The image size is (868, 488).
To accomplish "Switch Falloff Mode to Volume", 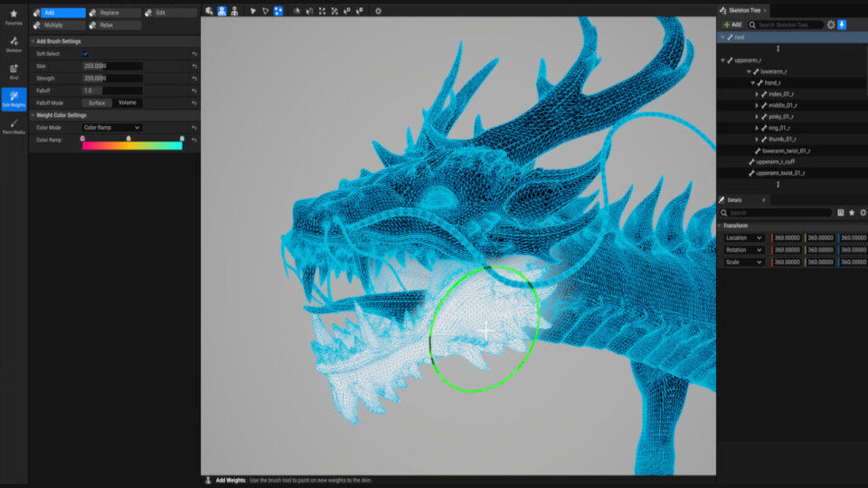I will tap(127, 102).
